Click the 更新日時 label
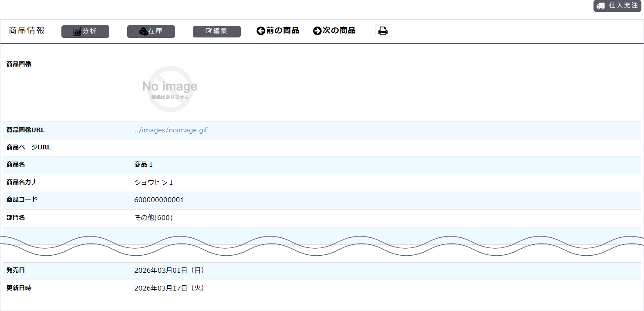Screen dimensions: 644x311 tap(19, 288)
